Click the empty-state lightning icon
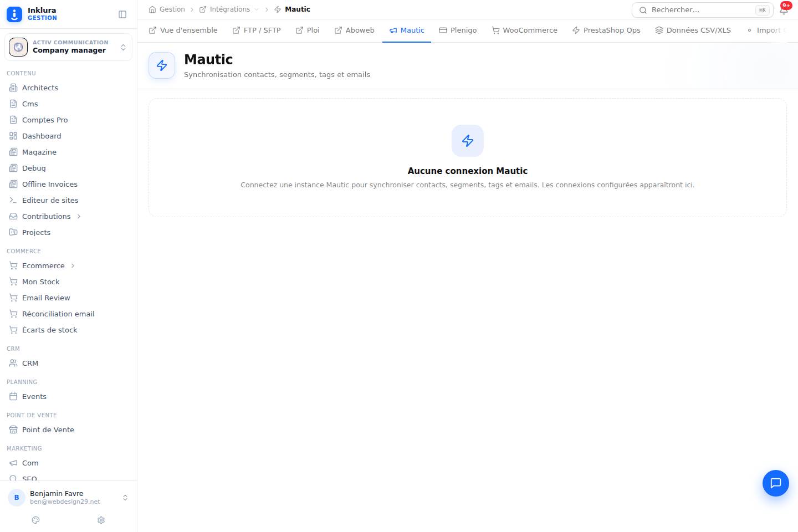798x532 pixels. tap(468, 141)
